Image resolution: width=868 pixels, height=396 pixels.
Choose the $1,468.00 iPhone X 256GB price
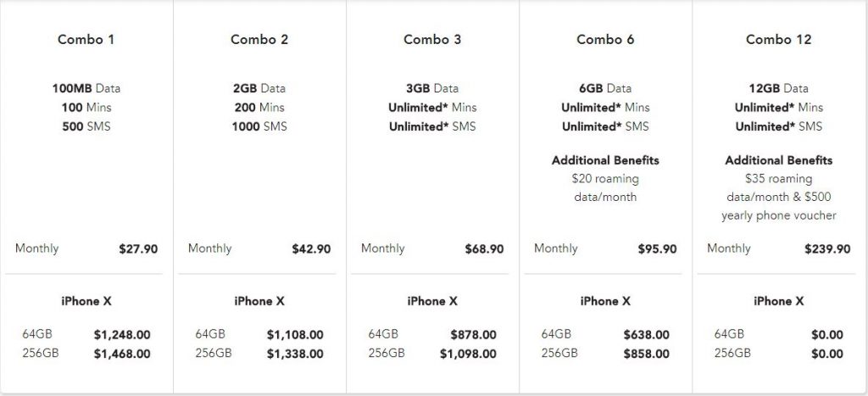[x=122, y=354]
